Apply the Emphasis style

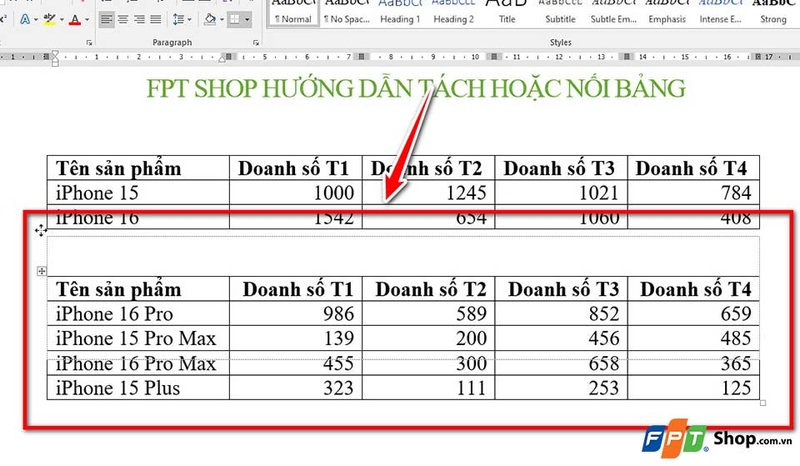tap(667, 12)
